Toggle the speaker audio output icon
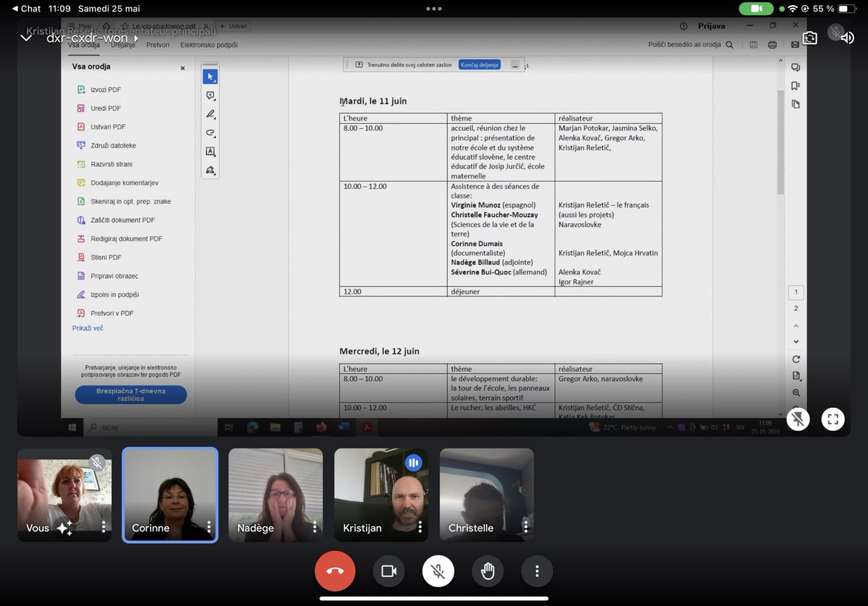Viewport: 868px width, 606px height. tap(847, 38)
